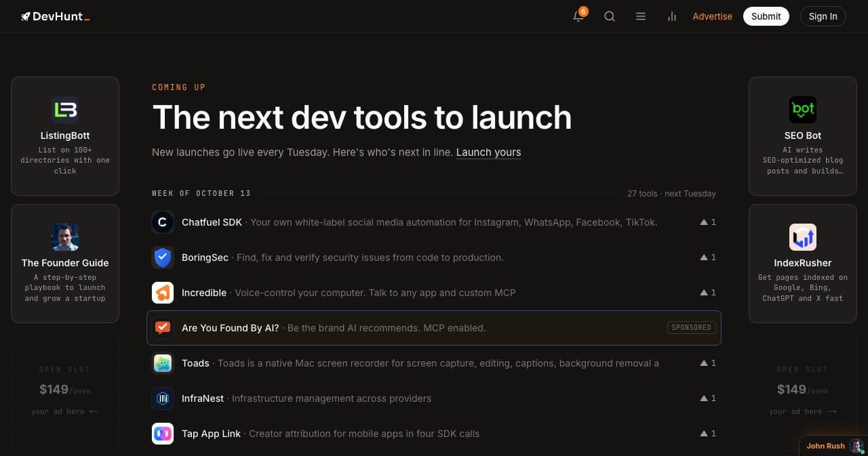Click the InfraNest description text
Image resolution: width=868 pixels, height=456 pixels.
[x=332, y=398]
